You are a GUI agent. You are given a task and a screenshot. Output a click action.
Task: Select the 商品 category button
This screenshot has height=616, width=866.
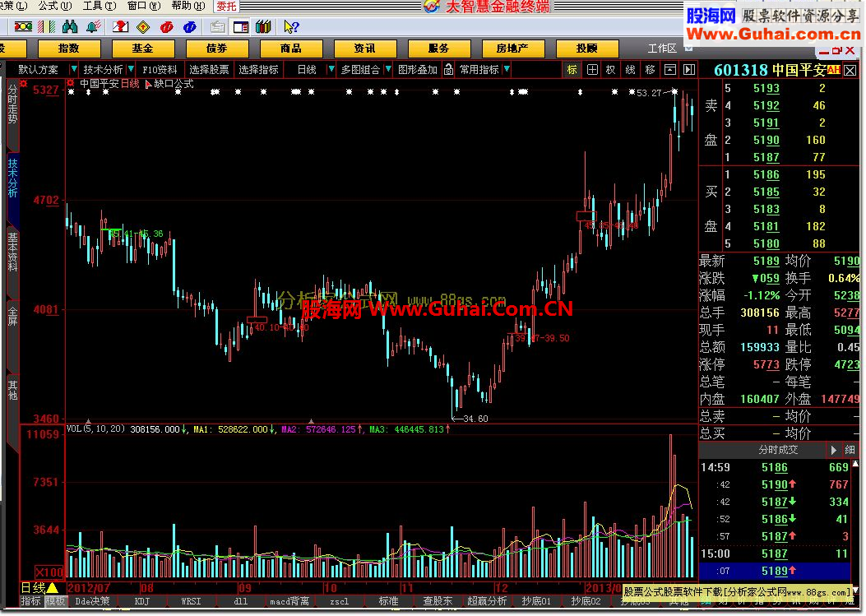coord(290,49)
